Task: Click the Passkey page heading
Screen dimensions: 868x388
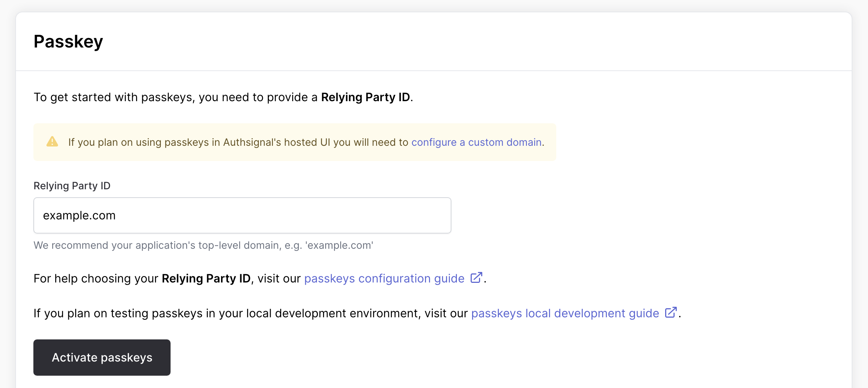Action: (x=68, y=41)
